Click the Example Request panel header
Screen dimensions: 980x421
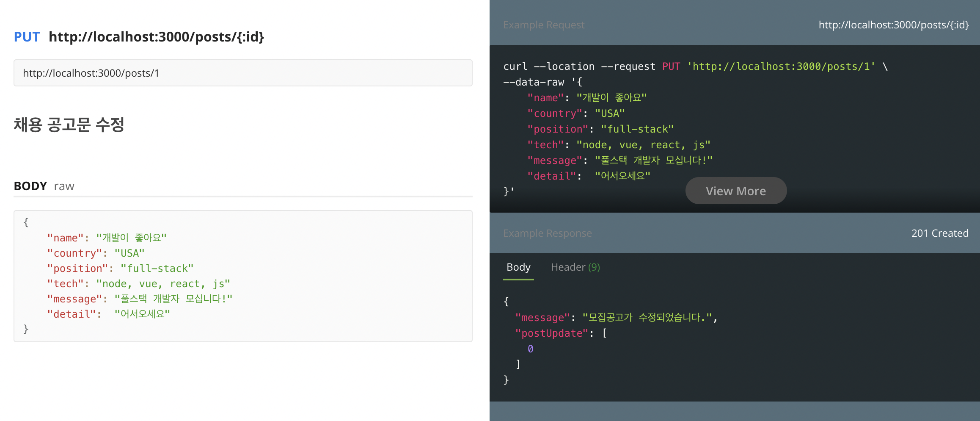coord(543,25)
